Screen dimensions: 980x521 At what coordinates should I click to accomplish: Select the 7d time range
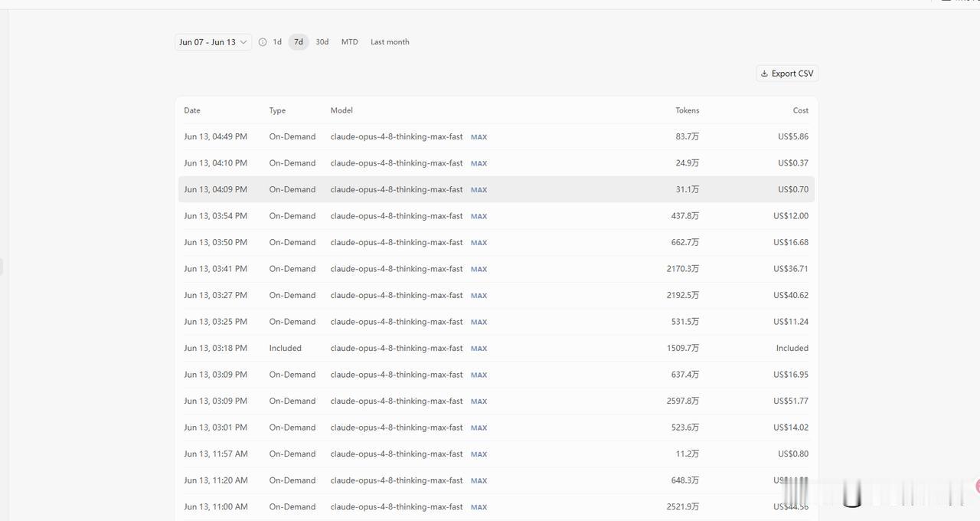(x=299, y=42)
